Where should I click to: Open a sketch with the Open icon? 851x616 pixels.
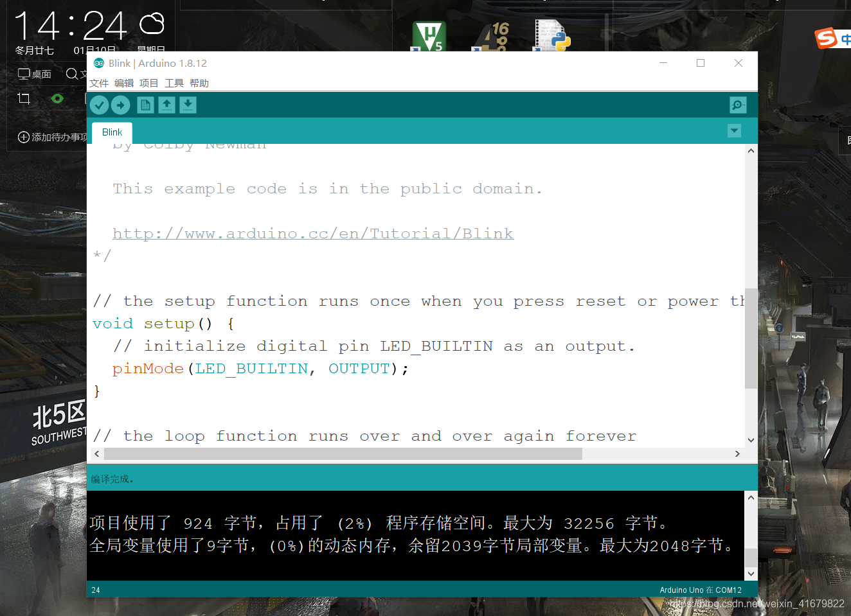tap(166, 105)
